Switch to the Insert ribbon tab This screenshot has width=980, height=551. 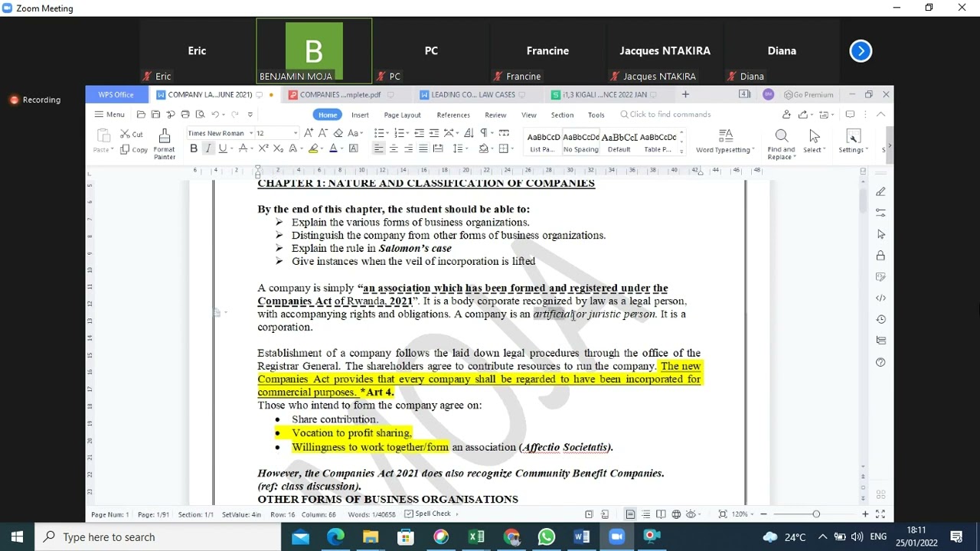pos(360,115)
